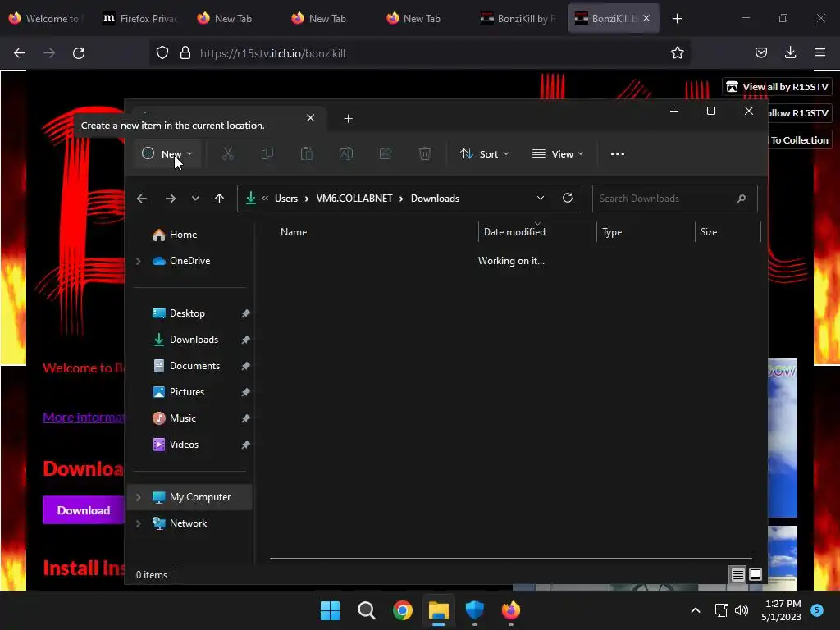The image size is (840, 630).
Task: Open Pictures in Quick access
Action: tap(186, 392)
